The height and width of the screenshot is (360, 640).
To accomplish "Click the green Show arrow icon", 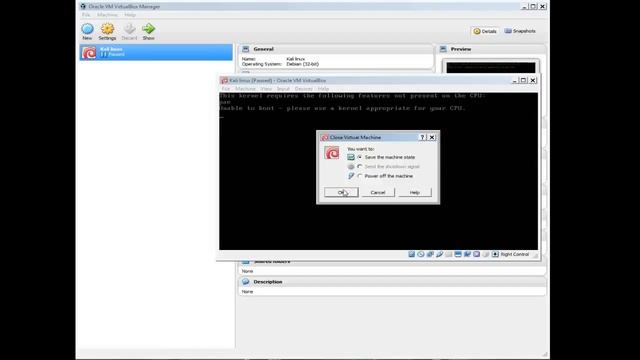I will pos(149,29).
